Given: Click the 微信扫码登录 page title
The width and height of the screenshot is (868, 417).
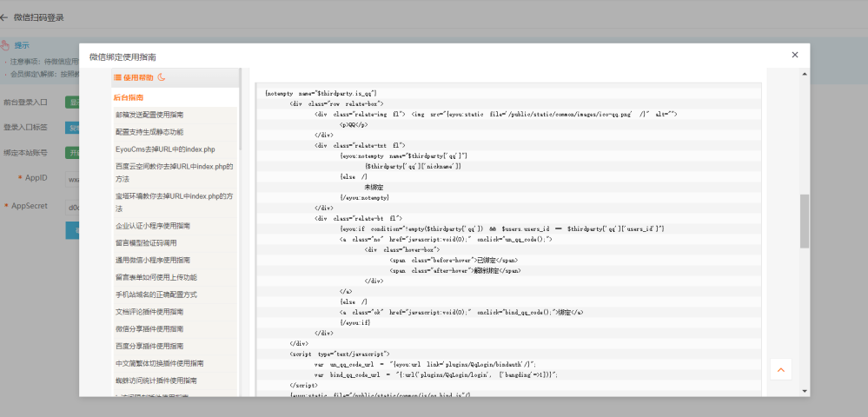Looking at the screenshot, I should click(39, 17).
